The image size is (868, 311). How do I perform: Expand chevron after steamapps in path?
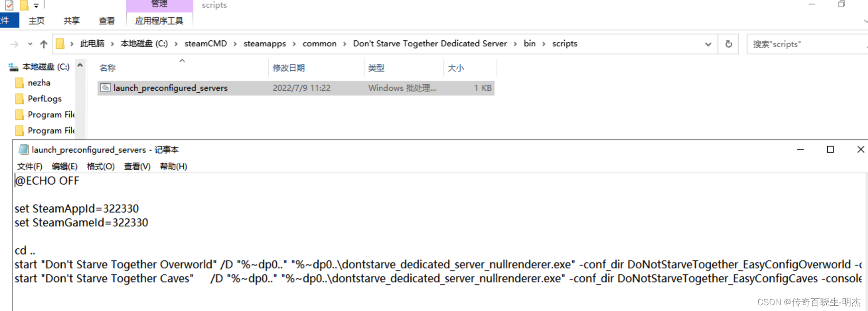coord(294,44)
